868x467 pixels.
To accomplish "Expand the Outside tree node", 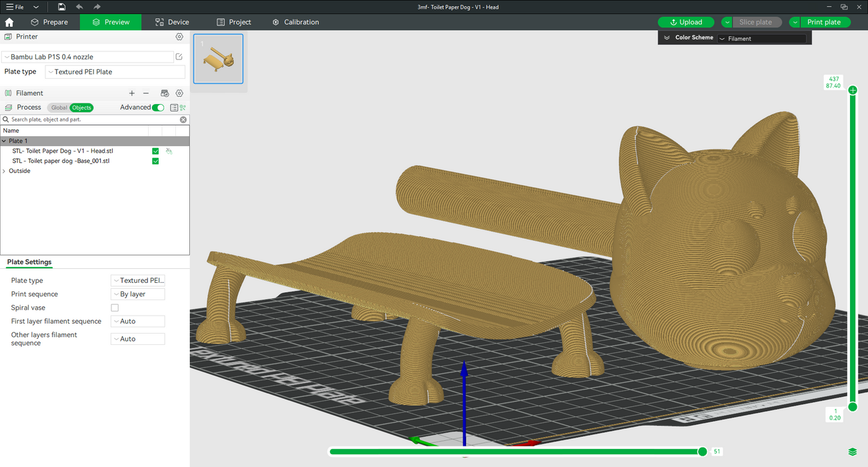I will [x=5, y=171].
